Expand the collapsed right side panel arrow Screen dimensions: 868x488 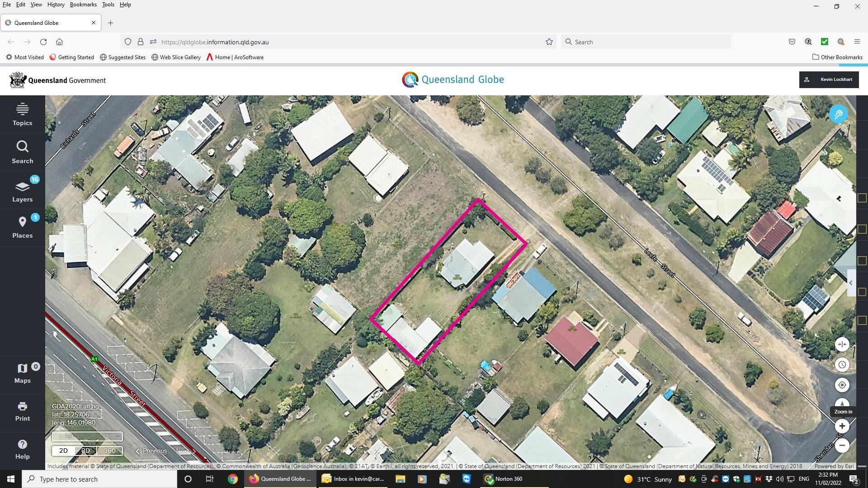pos(850,283)
